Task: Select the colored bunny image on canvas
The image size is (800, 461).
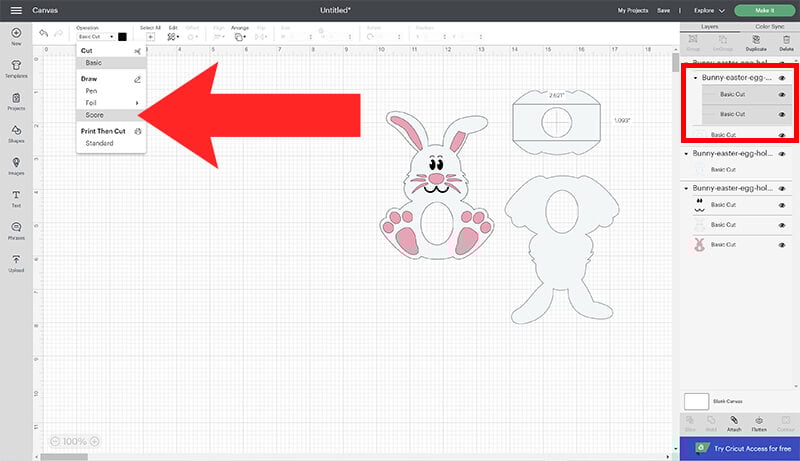Action: point(437,186)
